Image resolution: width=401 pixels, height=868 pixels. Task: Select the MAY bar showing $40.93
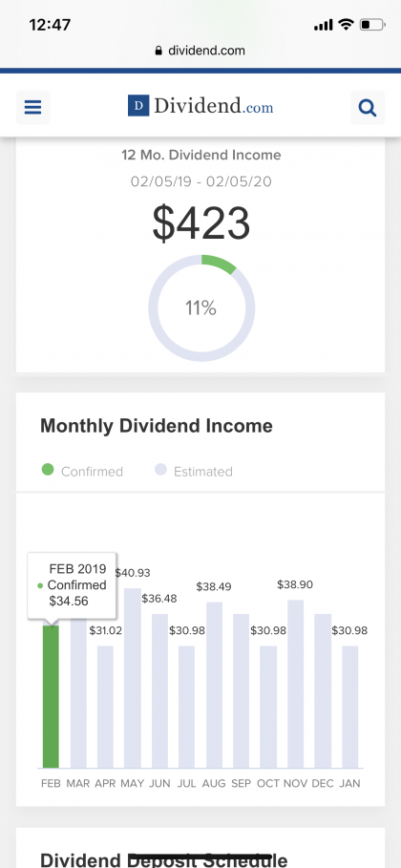pyautogui.click(x=133, y=678)
